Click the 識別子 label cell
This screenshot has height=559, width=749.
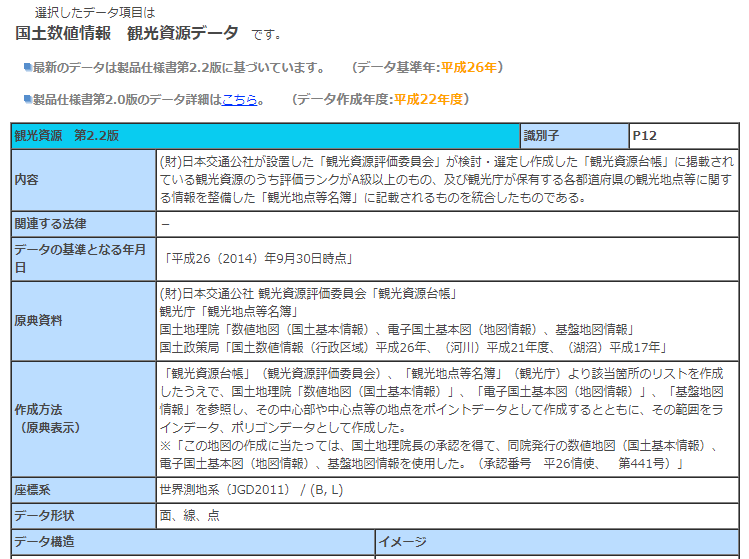[x=575, y=136]
